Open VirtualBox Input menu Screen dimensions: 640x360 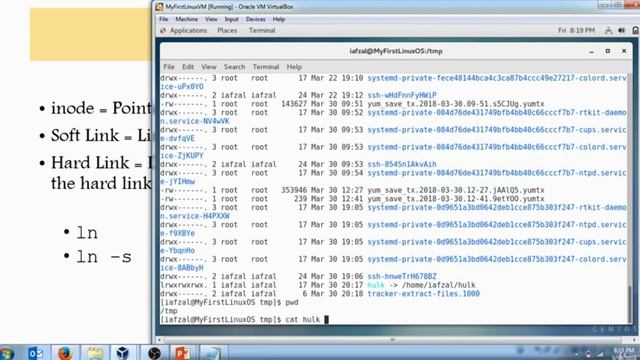(x=231, y=19)
